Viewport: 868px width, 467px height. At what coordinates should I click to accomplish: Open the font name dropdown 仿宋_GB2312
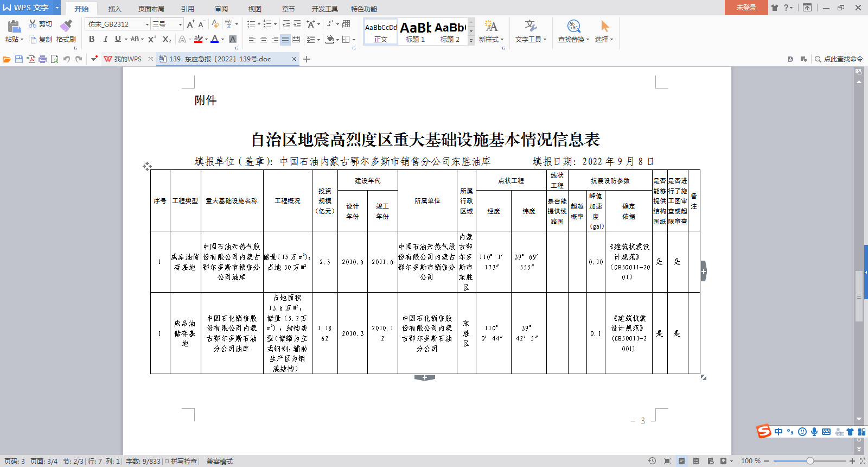(x=147, y=24)
